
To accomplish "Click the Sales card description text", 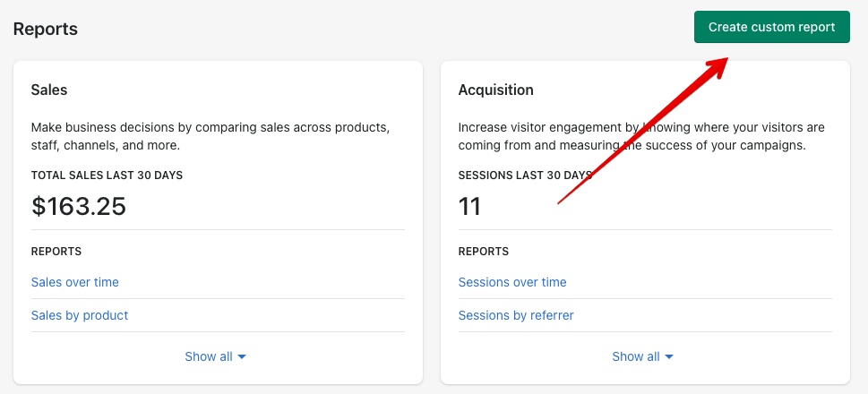I will coord(211,136).
